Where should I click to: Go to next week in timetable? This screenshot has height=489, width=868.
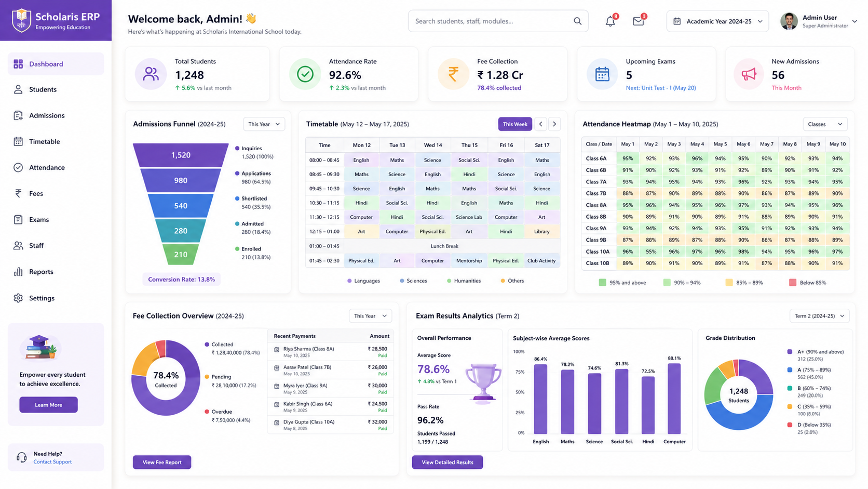click(x=554, y=124)
